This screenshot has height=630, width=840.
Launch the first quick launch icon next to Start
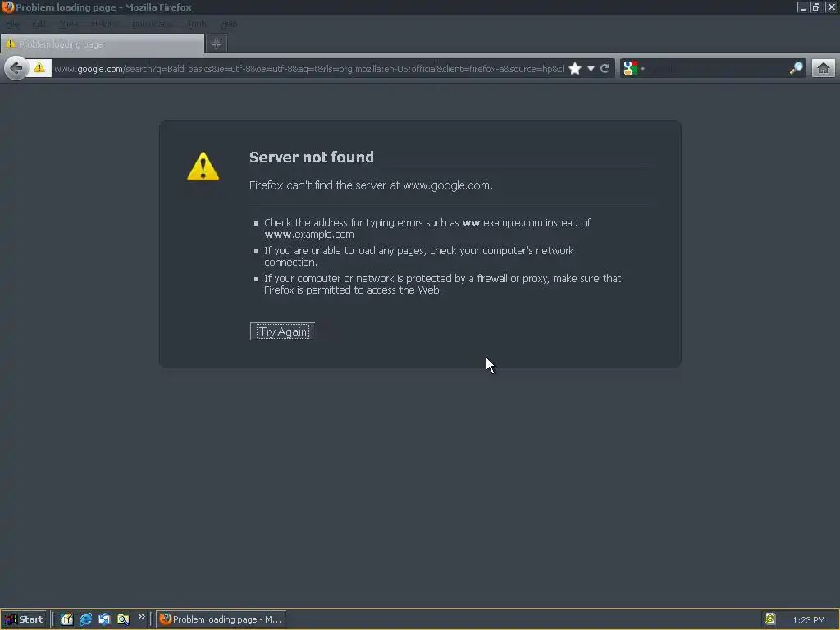(66, 619)
